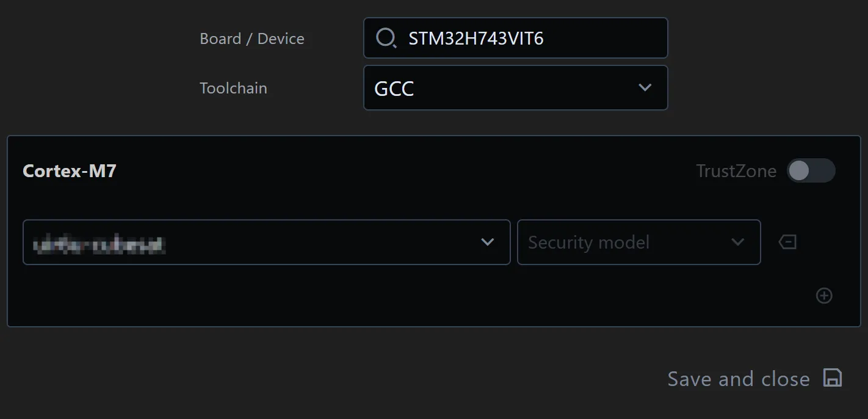Click the TrustZone label text

coord(736,171)
